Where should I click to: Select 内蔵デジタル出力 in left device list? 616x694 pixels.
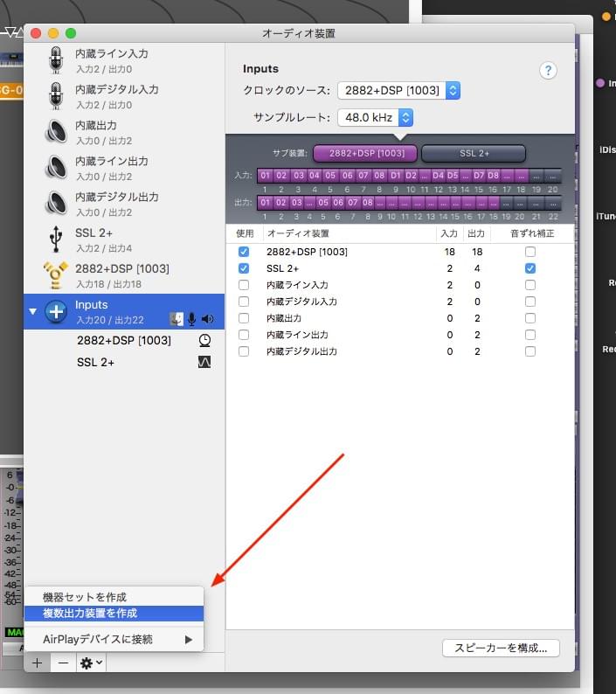(x=124, y=204)
